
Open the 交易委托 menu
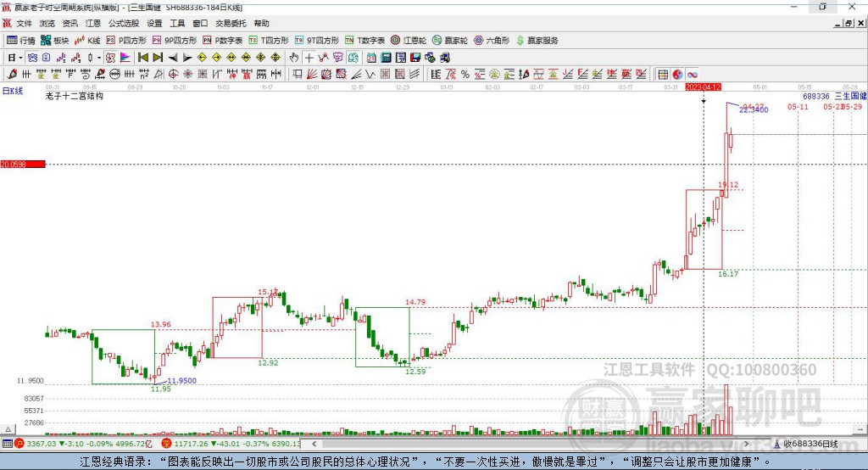tap(231, 23)
